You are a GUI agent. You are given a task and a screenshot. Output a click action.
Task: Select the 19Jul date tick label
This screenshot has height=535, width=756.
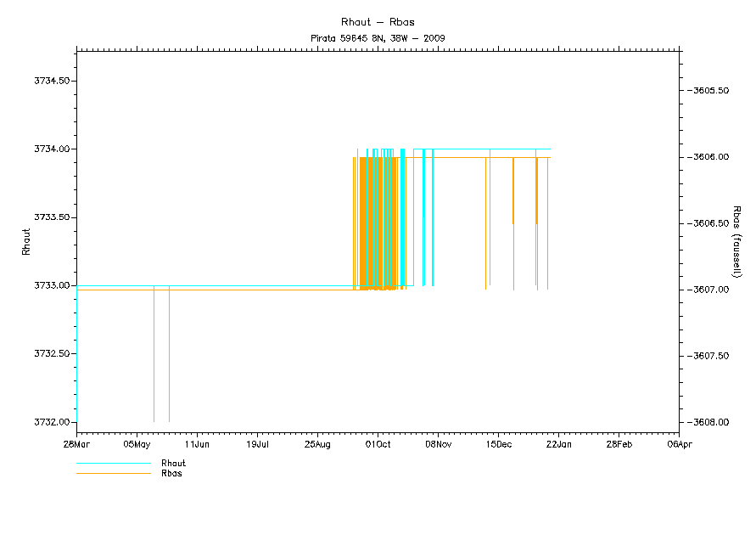[257, 443]
